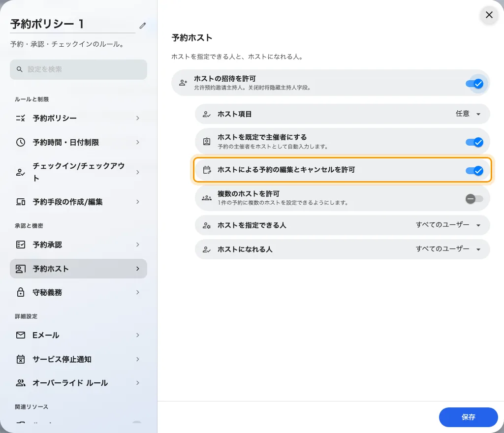Click the add-person icon in ホストの招待を許可 row

click(183, 83)
